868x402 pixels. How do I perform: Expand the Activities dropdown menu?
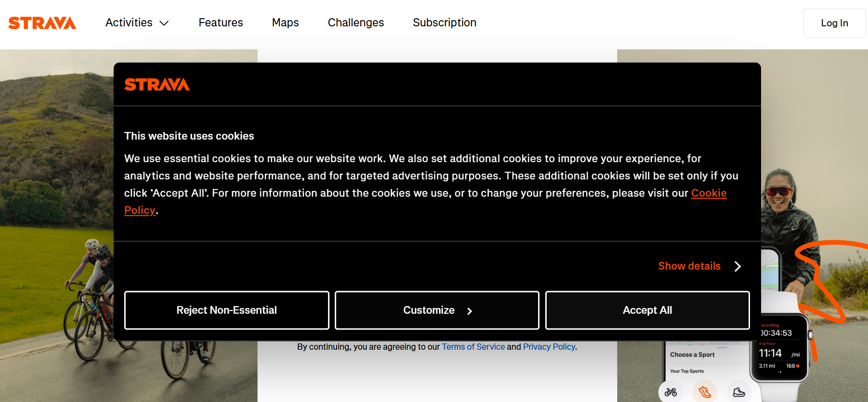pyautogui.click(x=137, y=23)
